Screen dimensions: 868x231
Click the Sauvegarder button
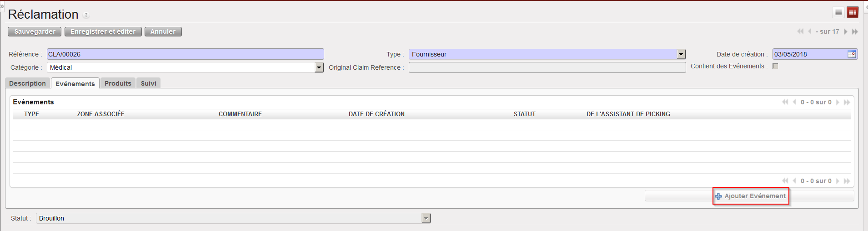[x=35, y=31]
